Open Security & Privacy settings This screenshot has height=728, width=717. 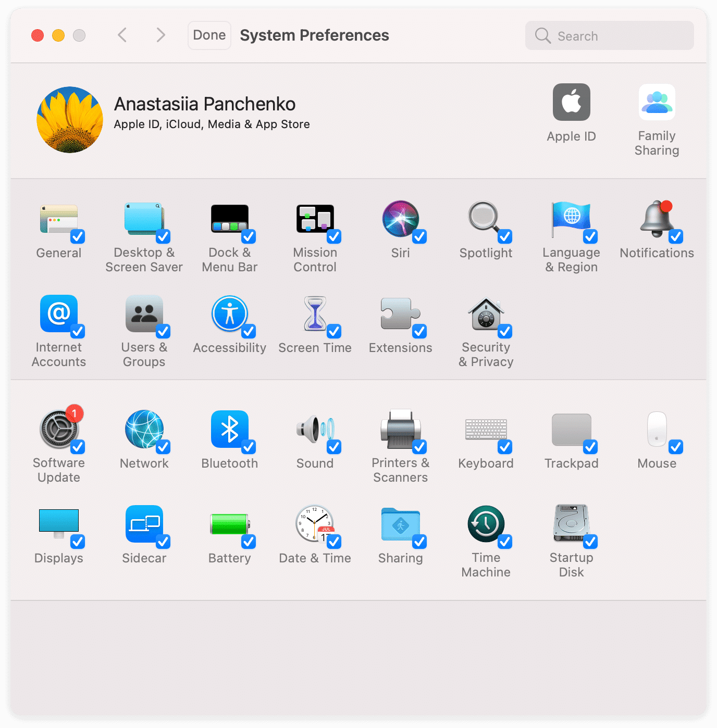click(485, 315)
